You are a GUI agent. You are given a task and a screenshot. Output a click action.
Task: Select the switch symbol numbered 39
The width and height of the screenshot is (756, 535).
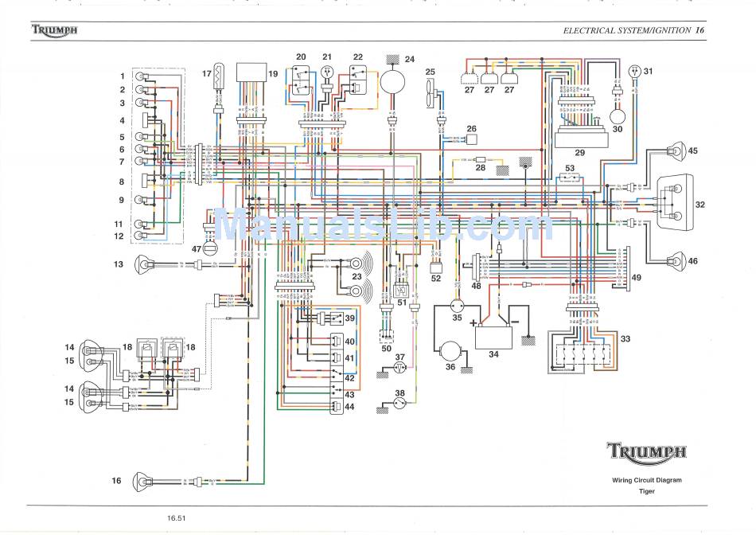coord(336,318)
